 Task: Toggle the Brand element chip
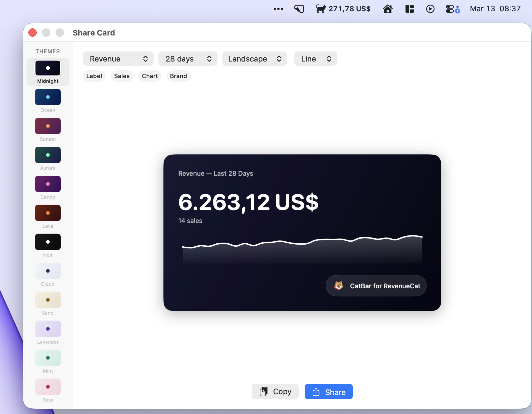(179, 76)
